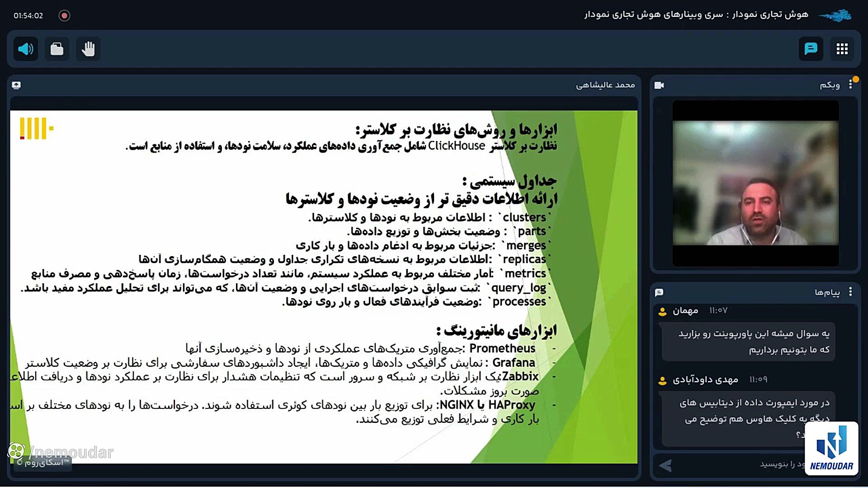Click the clusters table entry on the slide

click(x=430, y=217)
